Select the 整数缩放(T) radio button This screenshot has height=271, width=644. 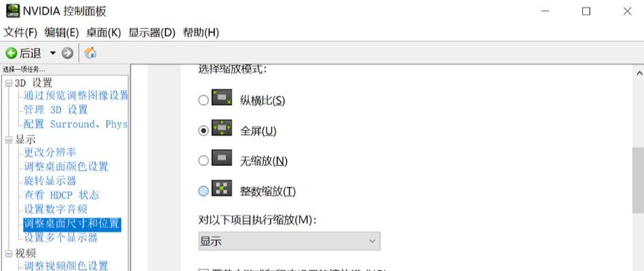(203, 191)
